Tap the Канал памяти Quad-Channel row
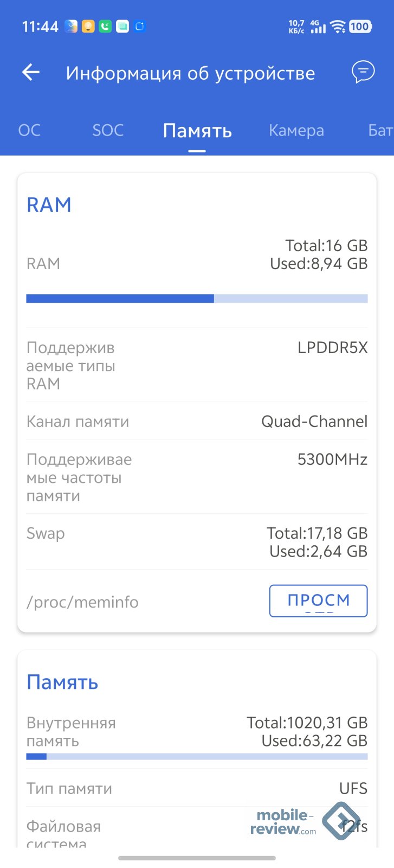The image size is (394, 868). coord(197,421)
